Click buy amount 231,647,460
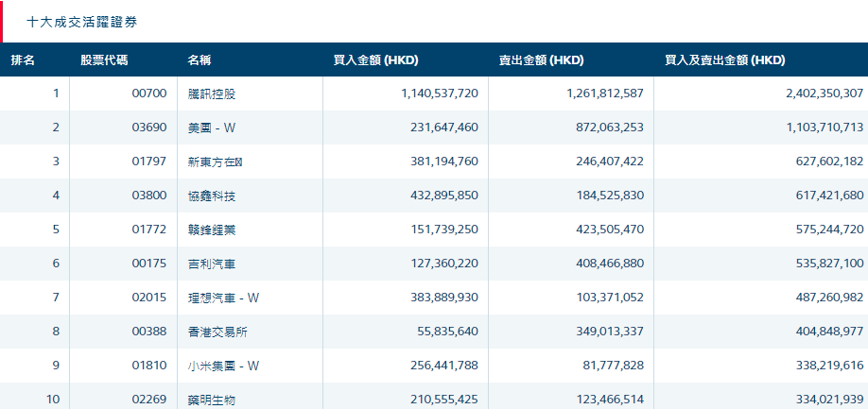Screen dimensions: 868x409 pyautogui.click(x=444, y=128)
